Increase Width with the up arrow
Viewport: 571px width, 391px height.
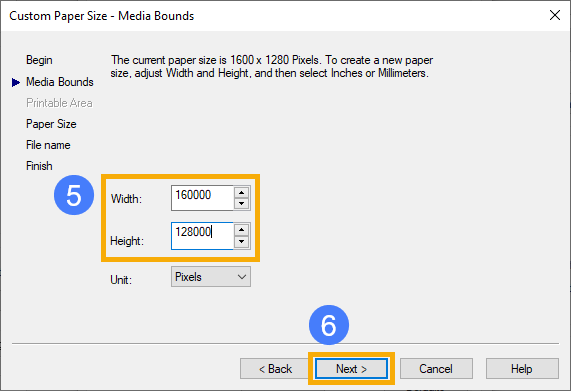tap(241, 192)
